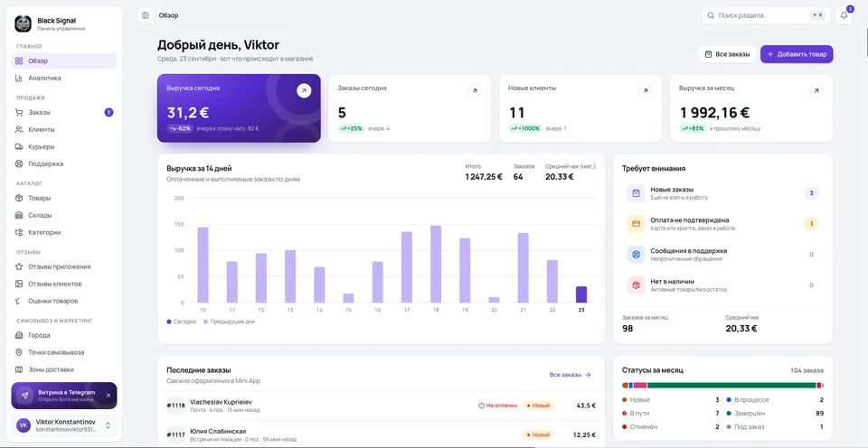Screen dimensions: 868x448
Task: Open order #1117 Юлия Слабинская
Action: [x=382, y=434]
